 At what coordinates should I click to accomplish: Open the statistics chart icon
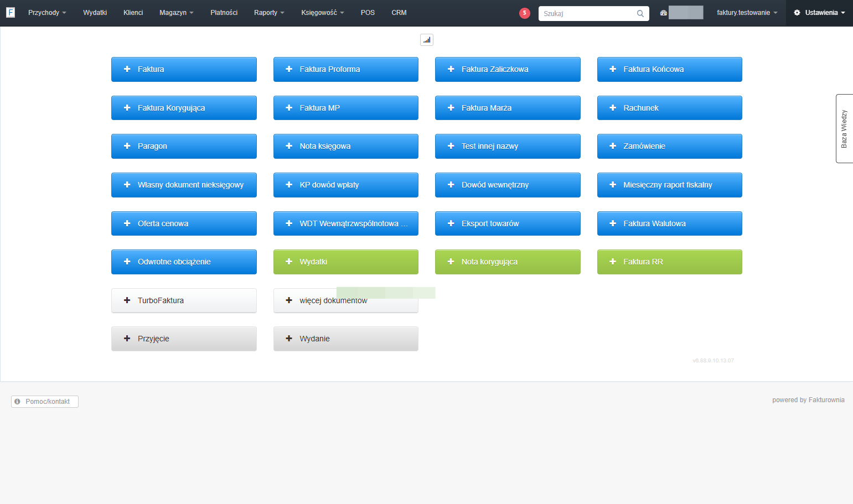[x=427, y=40]
